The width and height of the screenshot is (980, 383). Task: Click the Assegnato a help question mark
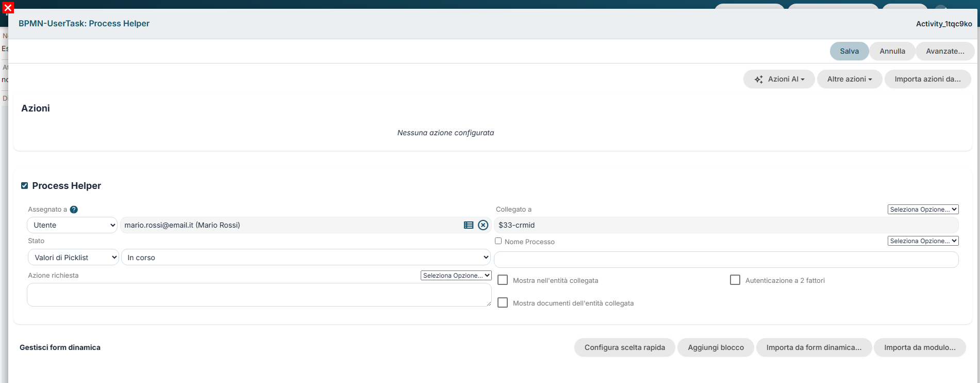[74, 210]
